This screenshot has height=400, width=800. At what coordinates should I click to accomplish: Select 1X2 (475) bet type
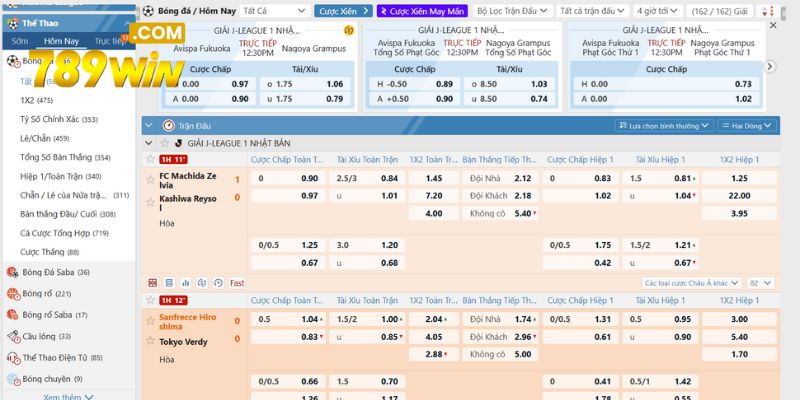[x=36, y=101]
